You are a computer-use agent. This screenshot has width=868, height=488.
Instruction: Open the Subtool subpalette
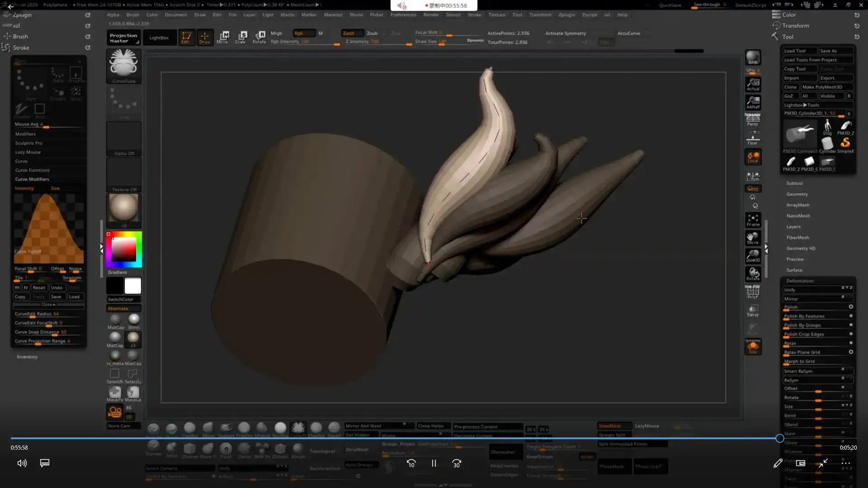[x=795, y=183]
